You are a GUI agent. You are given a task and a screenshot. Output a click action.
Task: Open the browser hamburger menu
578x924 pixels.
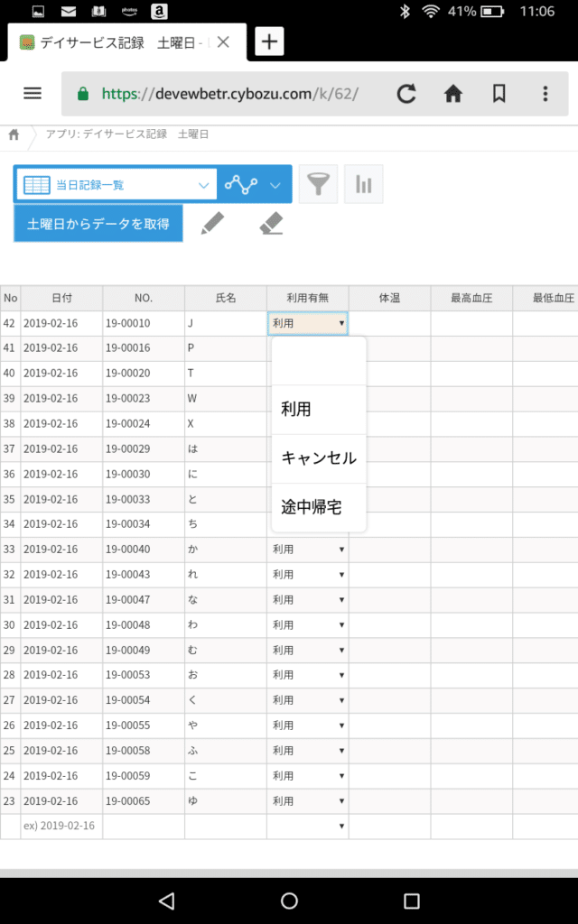coord(33,93)
